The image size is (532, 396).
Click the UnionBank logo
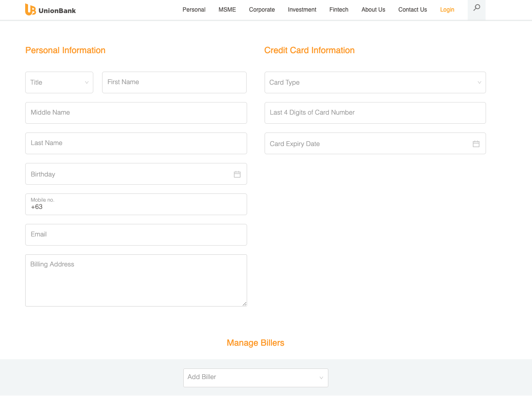(50, 10)
